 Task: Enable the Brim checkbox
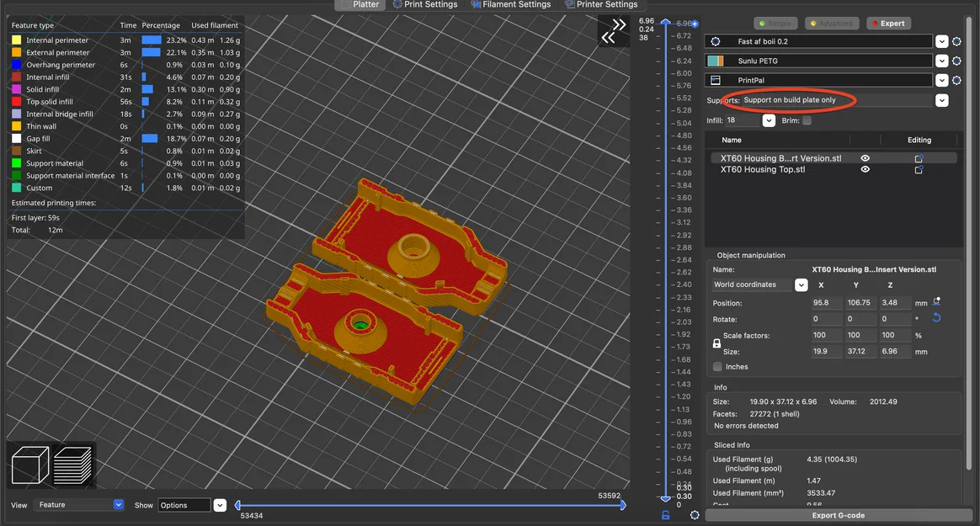tap(807, 120)
